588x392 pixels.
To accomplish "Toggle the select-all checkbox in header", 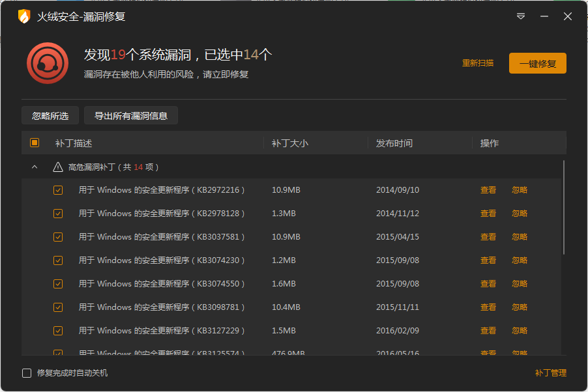I will point(35,143).
